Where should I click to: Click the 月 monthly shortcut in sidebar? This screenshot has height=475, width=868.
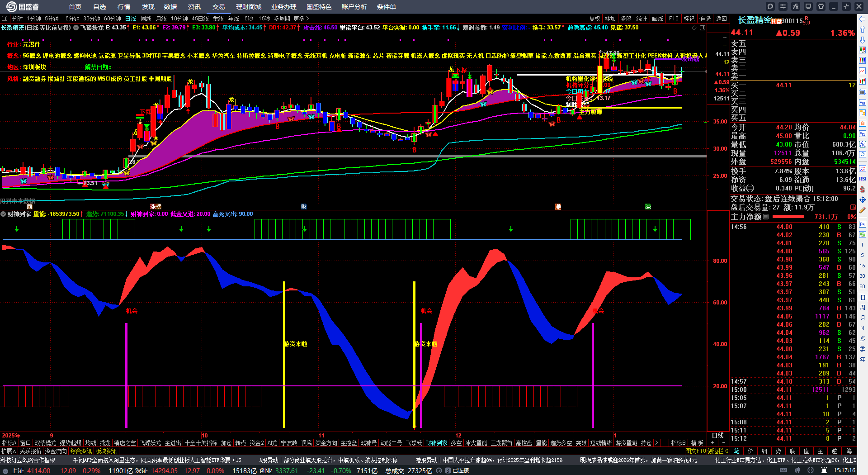click(x=863, y=318)
